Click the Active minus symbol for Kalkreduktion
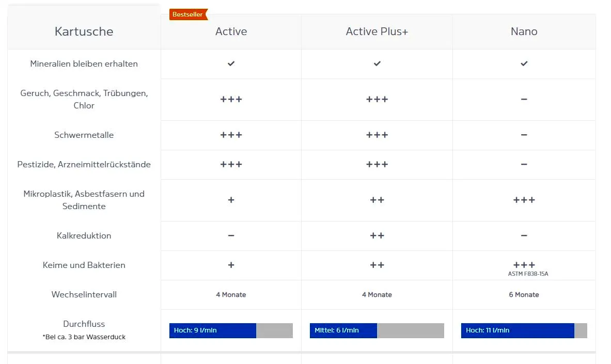 [x=231, y=235]
